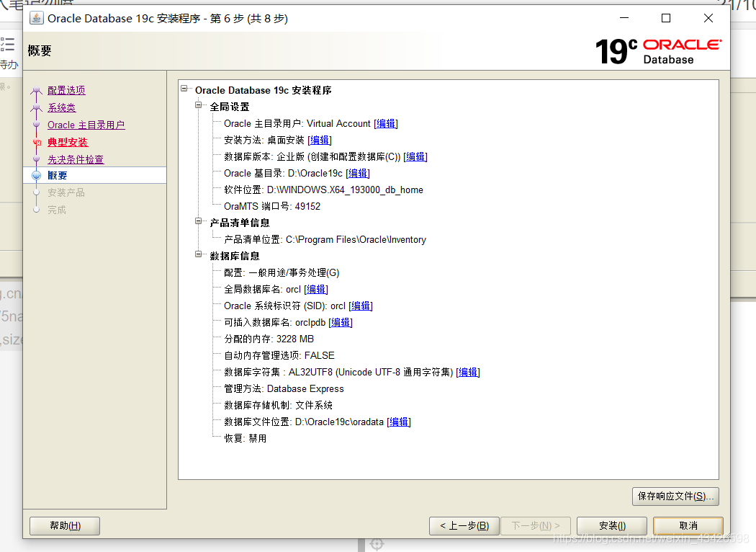
Task: Go to the 典型安装 step
Action: point(68,143)
